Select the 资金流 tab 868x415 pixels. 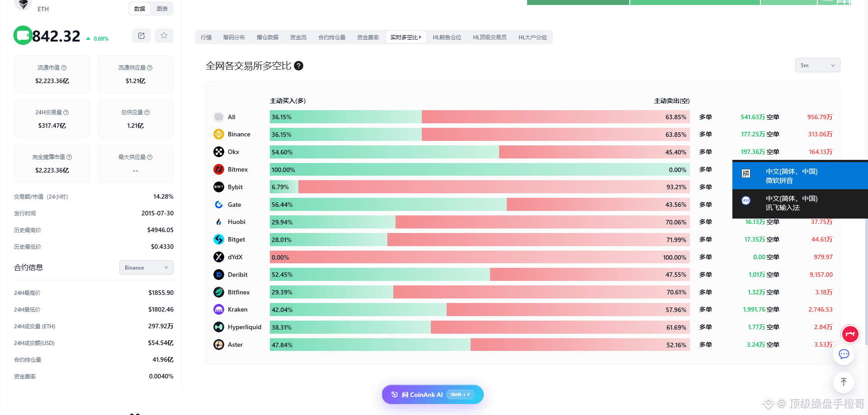pos(298,37)
